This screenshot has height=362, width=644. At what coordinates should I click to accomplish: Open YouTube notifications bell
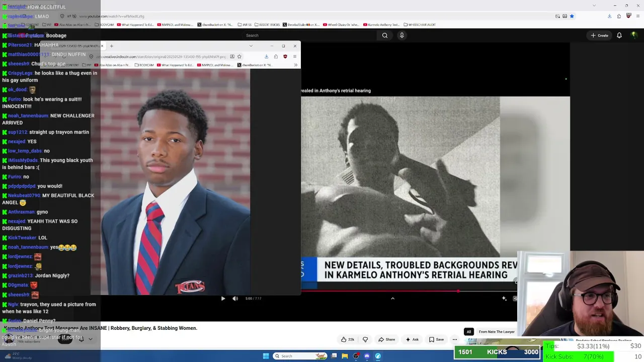[619, 35]
